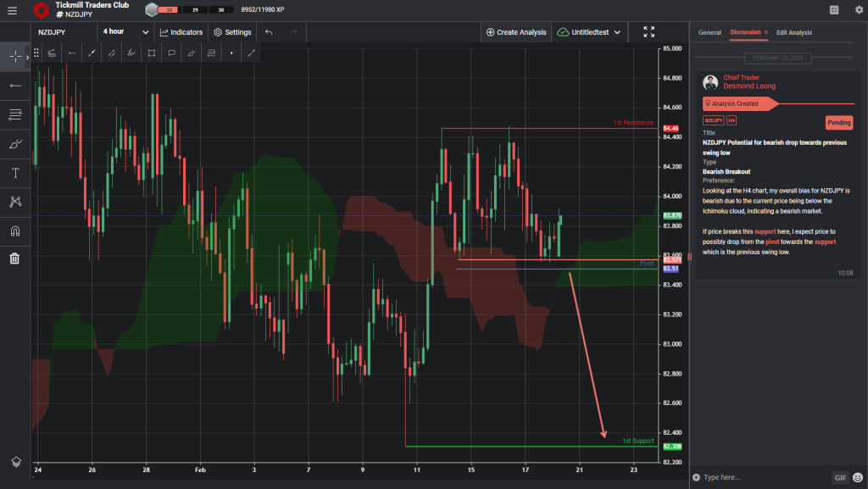
Task: Open the trash icon to remove drawings
Action: coord(14,258)
